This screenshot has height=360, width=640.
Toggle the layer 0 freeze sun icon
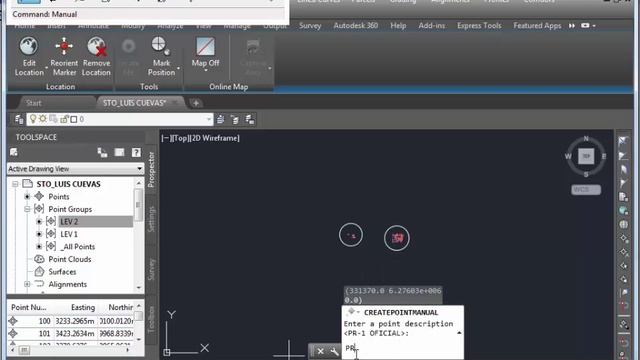pos(42,119)
